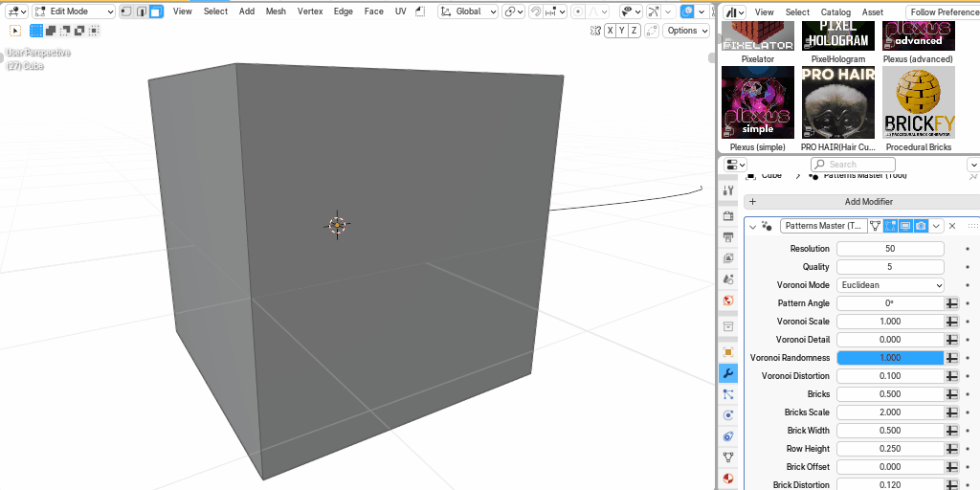Toggle modifier viewport display
The width and height of the screenshot is (980, 490).
[x=905, y=226]
